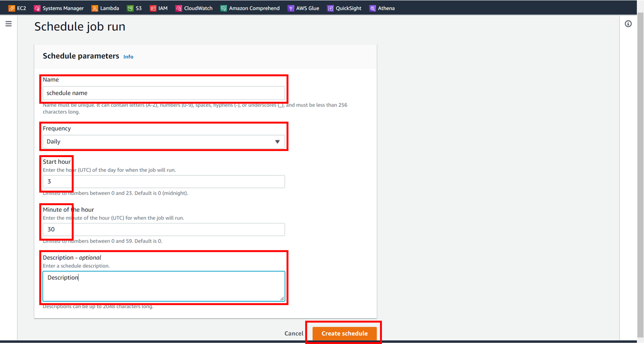
Task: Click the Info link beside Schedule parameters
Action: coord(128,57)
